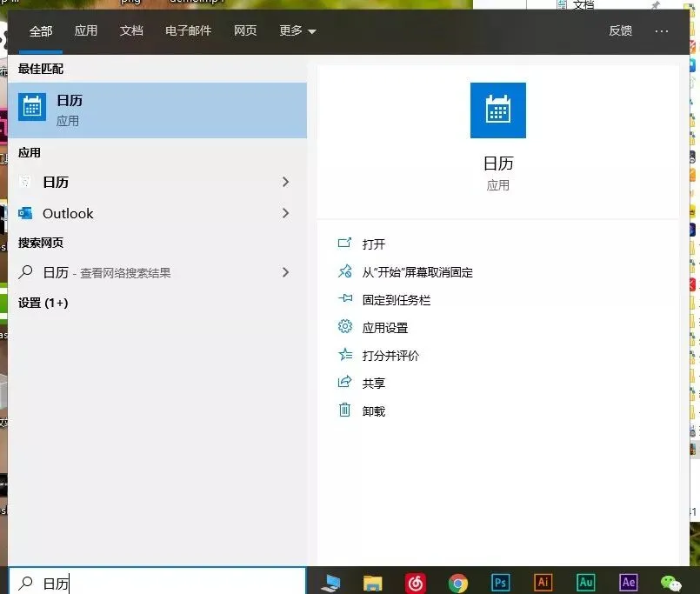Launch Photoshop from the taskbar
The width and height of the screenshot is (700, 594).
(x=500, y=582)
